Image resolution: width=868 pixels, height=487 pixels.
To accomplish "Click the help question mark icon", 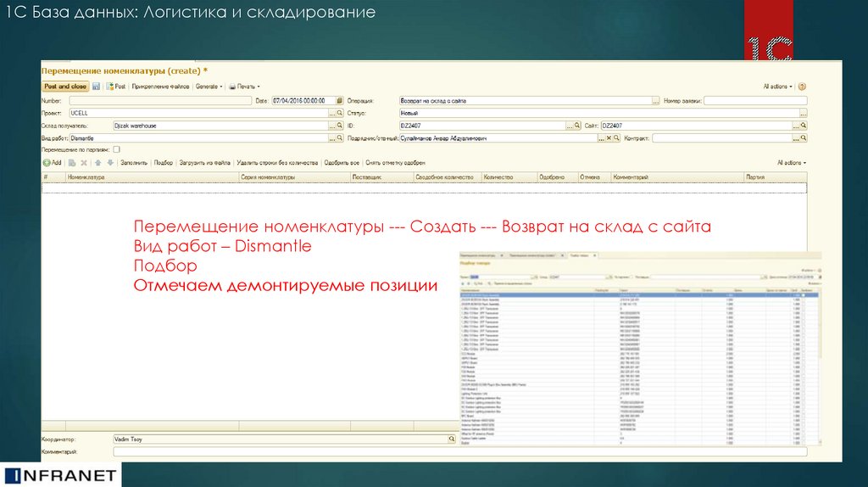I will point(802,87).
